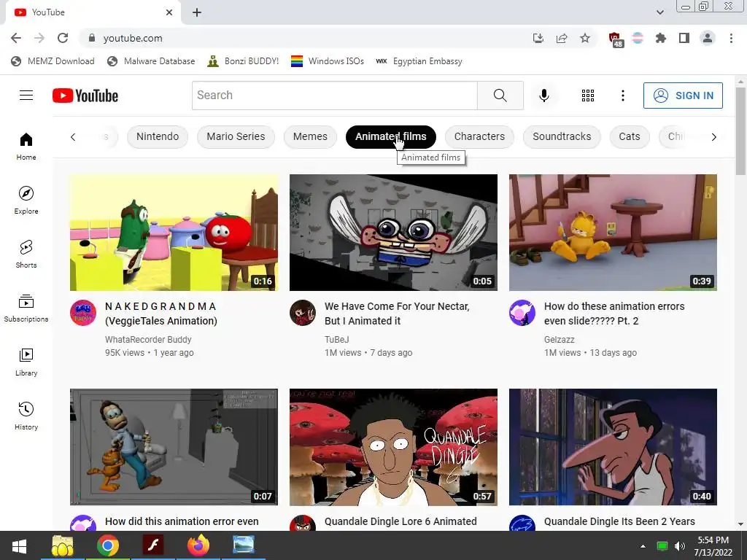Open Bonzi BUDDY! bookmark

tap(243, 61)
